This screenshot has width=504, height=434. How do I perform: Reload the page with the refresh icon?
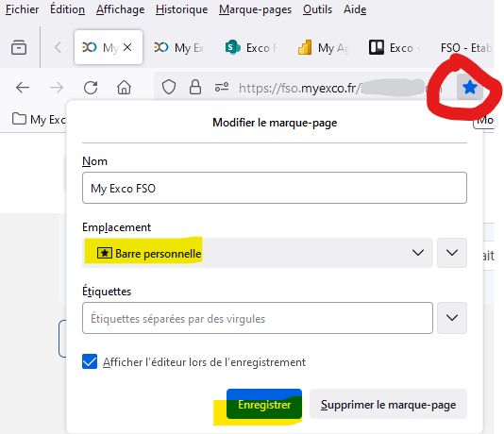point(91,88)
